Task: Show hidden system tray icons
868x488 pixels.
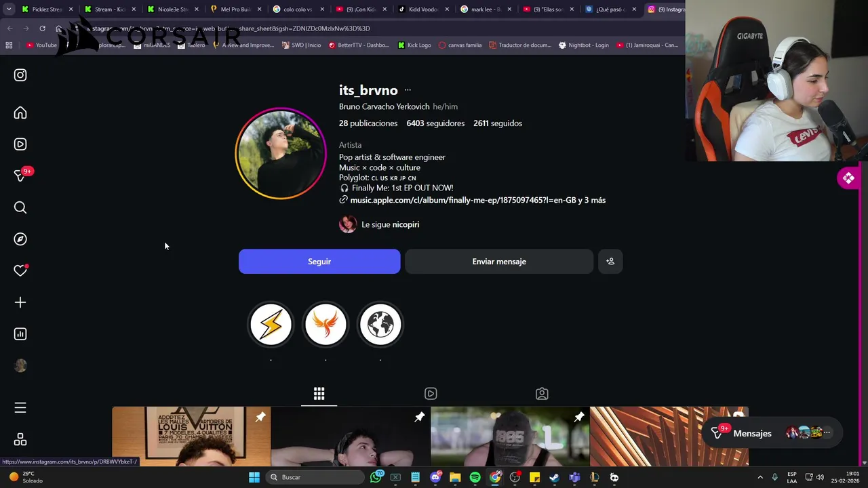Action: (x=760, y=477)
